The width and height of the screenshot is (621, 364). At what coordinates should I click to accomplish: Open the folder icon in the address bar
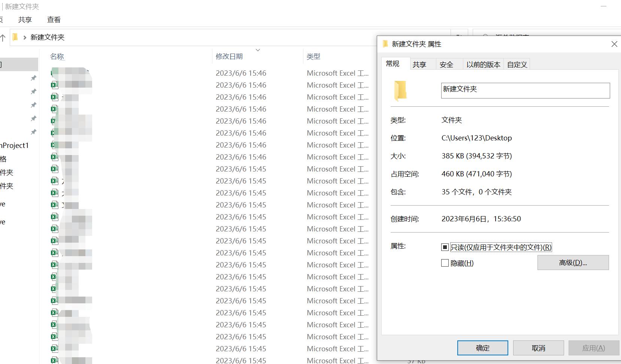[15, 37]
